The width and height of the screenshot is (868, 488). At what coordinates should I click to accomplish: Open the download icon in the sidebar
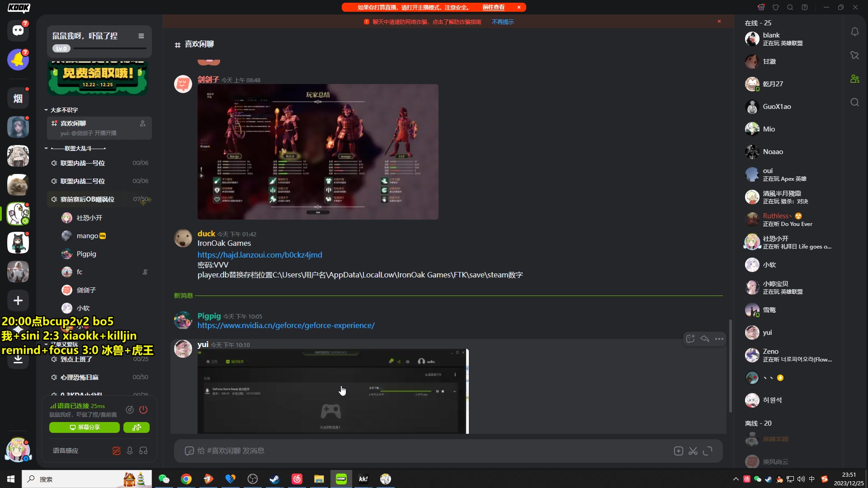[x=18, y=359]
